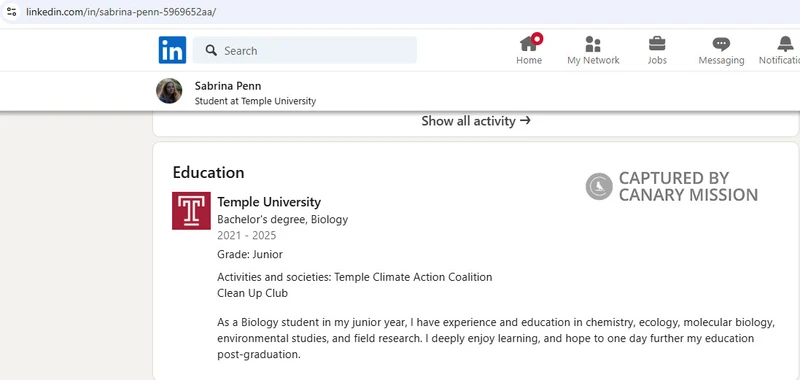Open the Home feed icon
The width and height of the screenshot is (800, 380).
coord(529,44)
